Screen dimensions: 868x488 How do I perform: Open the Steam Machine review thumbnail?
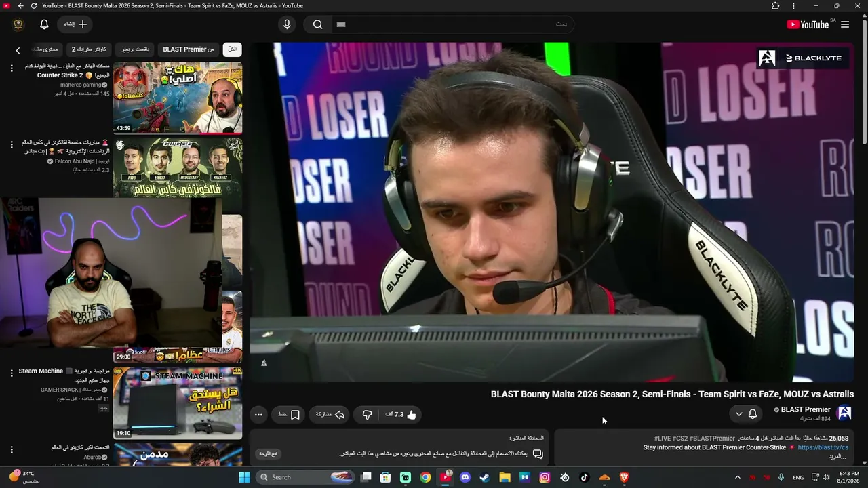click(178, 403)
